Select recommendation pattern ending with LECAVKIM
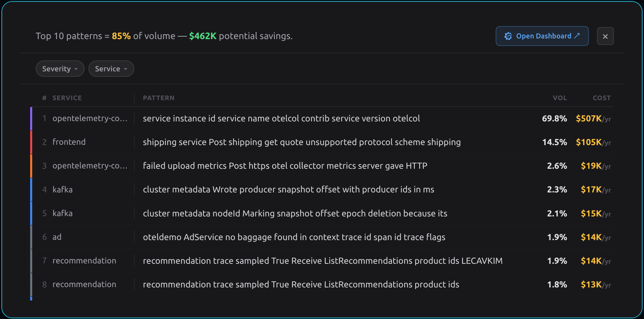The height and width of the screenshot is (319, 644). 322,261
